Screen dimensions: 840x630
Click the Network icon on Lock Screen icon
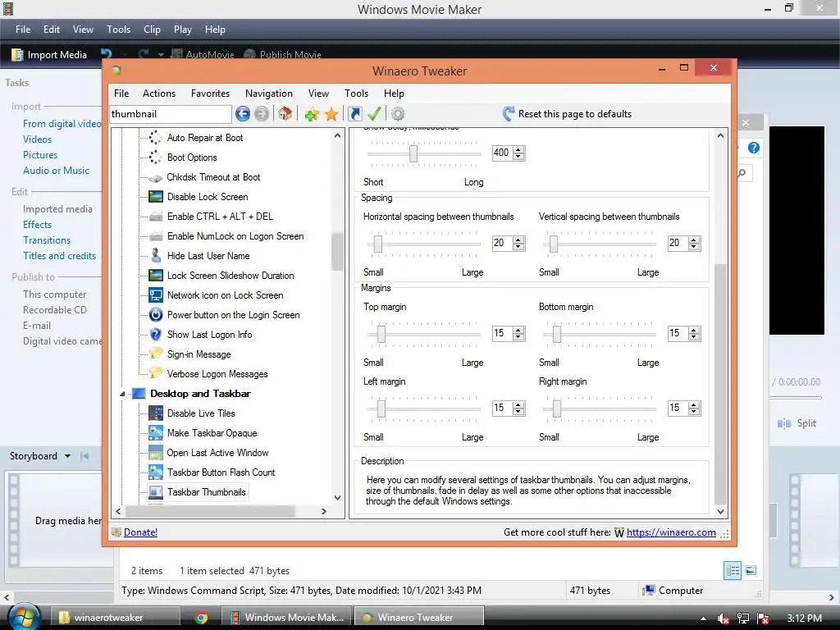pyautogui.click(x=156, y=295)
